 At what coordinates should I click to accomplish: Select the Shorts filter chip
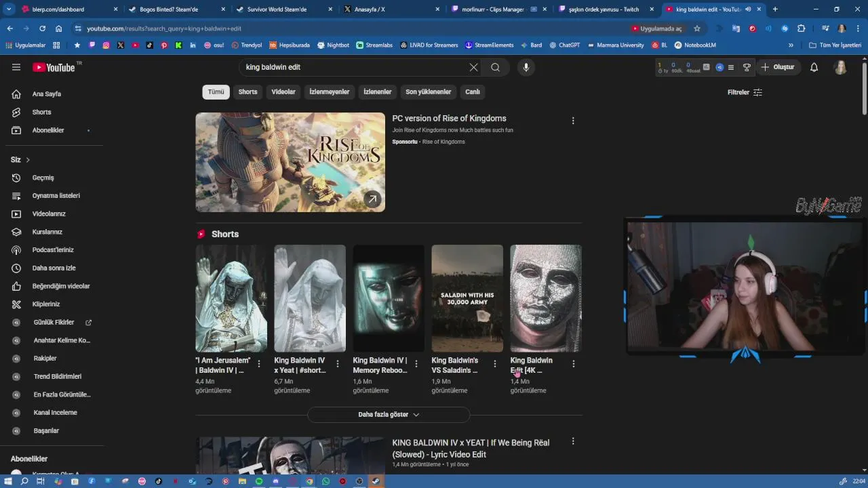pos(248,91)
